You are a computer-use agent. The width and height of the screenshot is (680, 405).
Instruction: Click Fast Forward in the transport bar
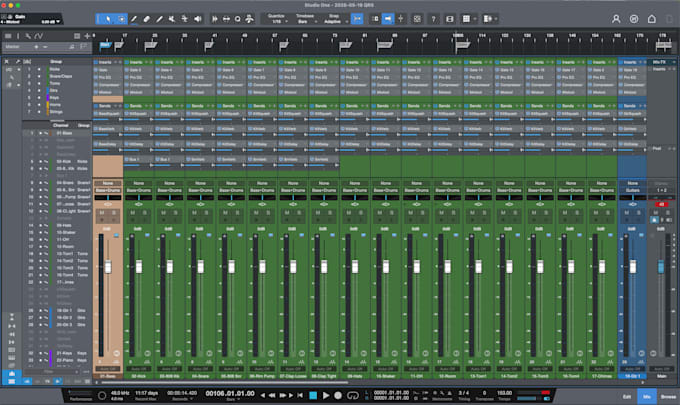point(283,395)
